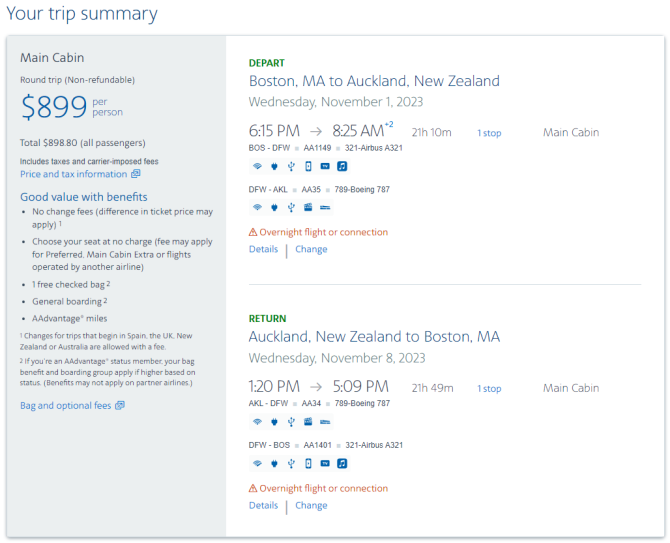Click the power outlet icon for AA1401
This screenshot has height=543, width=670.
point(274,464)
